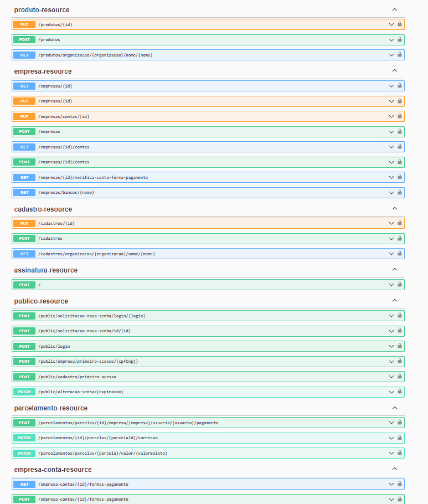Click path /public/solicitacao-nova-senha/id/{id}
Image resolution: width=428 pixels, height=504 pixels.
point(85,331)
